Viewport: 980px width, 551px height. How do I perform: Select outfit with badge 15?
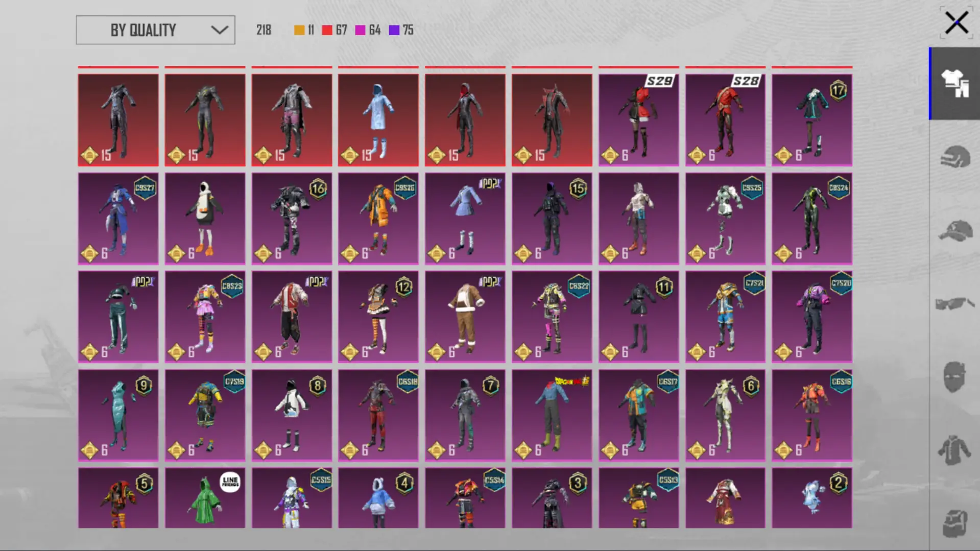point(552,219)
